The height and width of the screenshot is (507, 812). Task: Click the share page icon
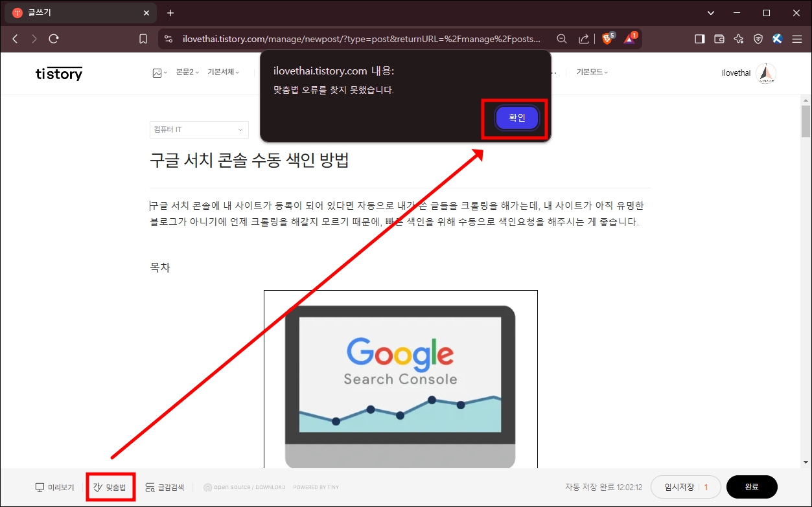tap(584, 39)
